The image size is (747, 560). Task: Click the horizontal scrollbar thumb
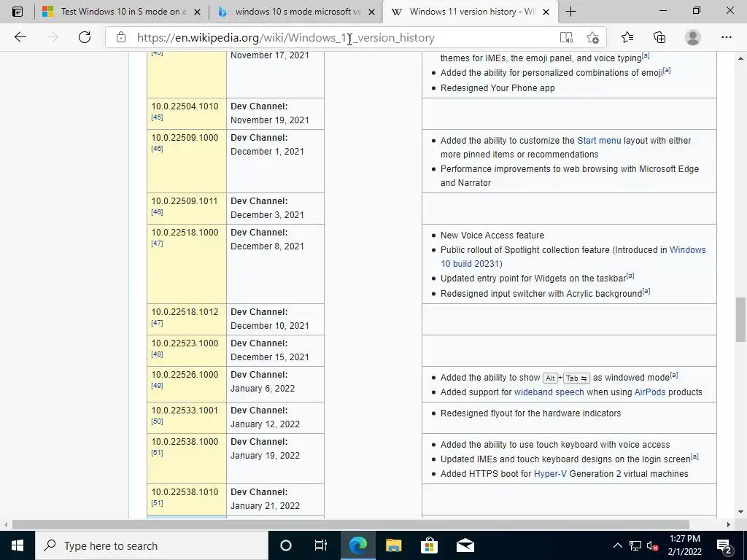pos(351,524)
